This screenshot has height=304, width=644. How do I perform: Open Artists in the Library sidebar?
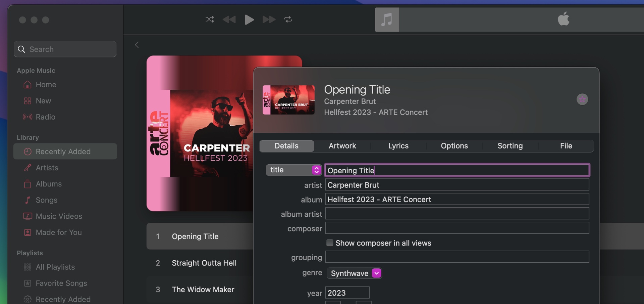tap(47, 168)
